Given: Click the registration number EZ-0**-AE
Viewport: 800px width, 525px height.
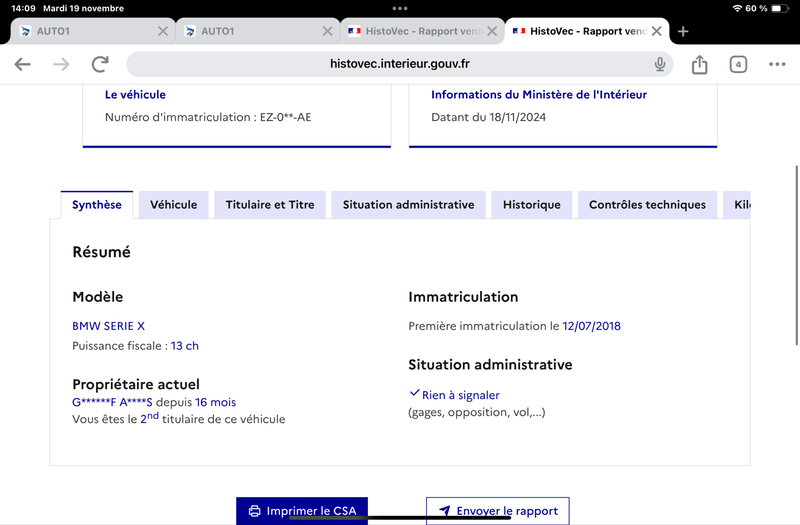Looking at the screenshot, I should click(285, 117).
